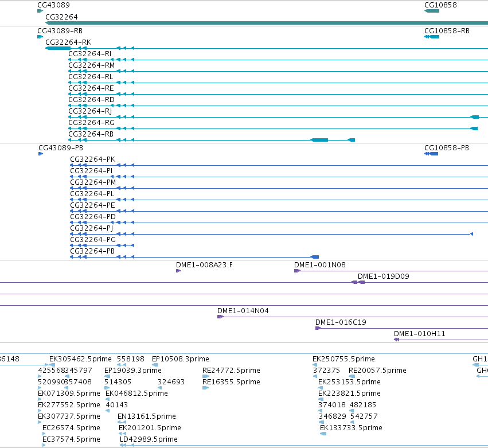
Task: Open transcript CG43089-RB
Action: [x=60, y=31]
